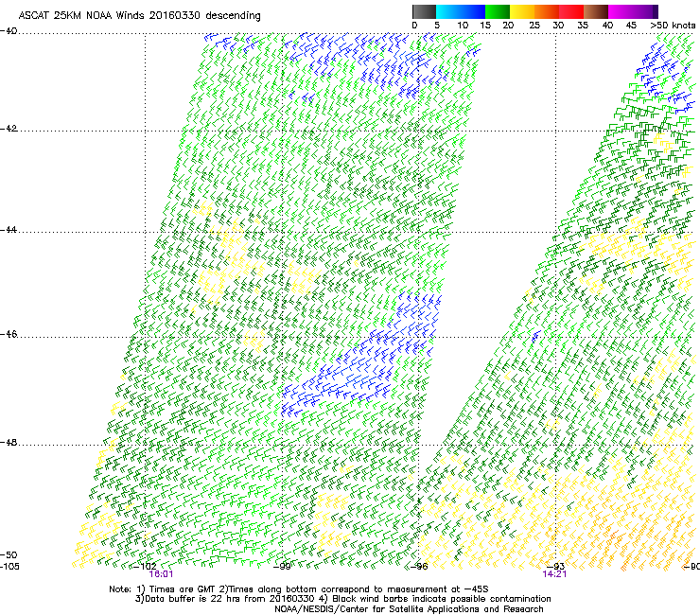The width and height of the screenshot is (700, 615).
Task: Click the 'NOAA/NESDIS/Center for Satellite Applications' credit
Action: pyautogui.click(x=378, y=609)
